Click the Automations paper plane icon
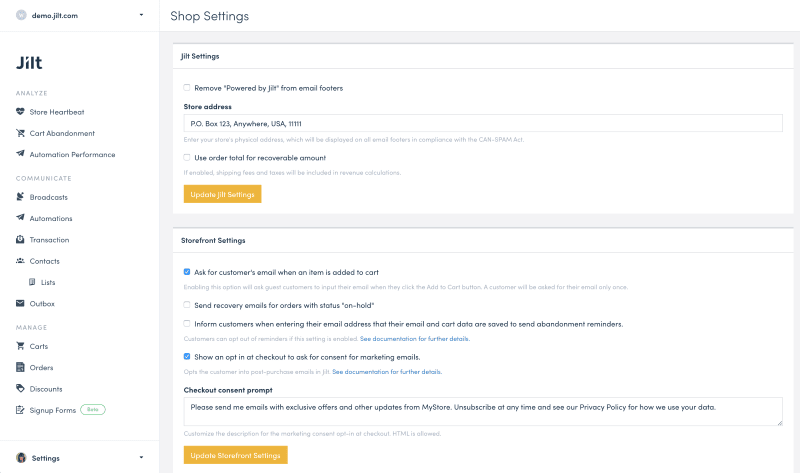 pos(20,217)
